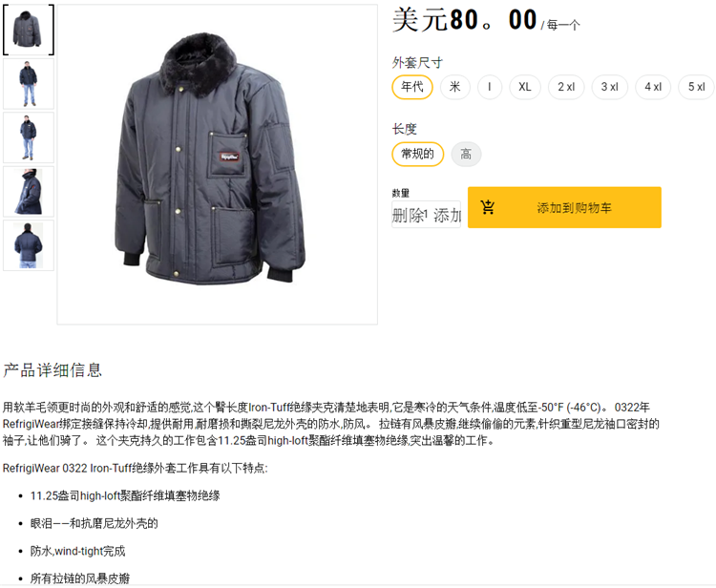The height and width of the screenshot is (588, 716).
Task: View the third thumbnail of man standing
Action: tap(29, 137)
